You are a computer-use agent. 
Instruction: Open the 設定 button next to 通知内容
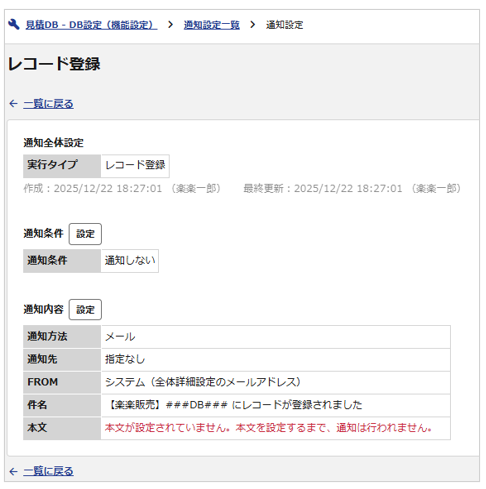[85, 310]
